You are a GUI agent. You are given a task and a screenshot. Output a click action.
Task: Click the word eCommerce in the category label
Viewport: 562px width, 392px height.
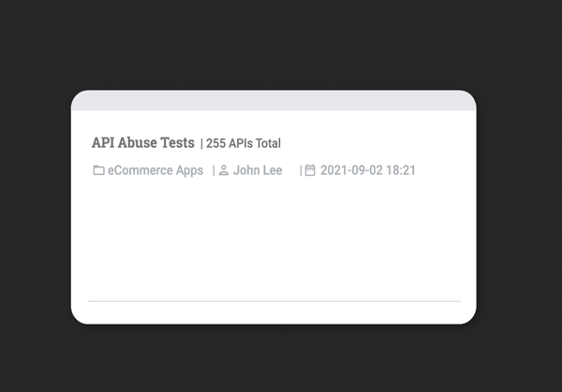pos(140,170)
